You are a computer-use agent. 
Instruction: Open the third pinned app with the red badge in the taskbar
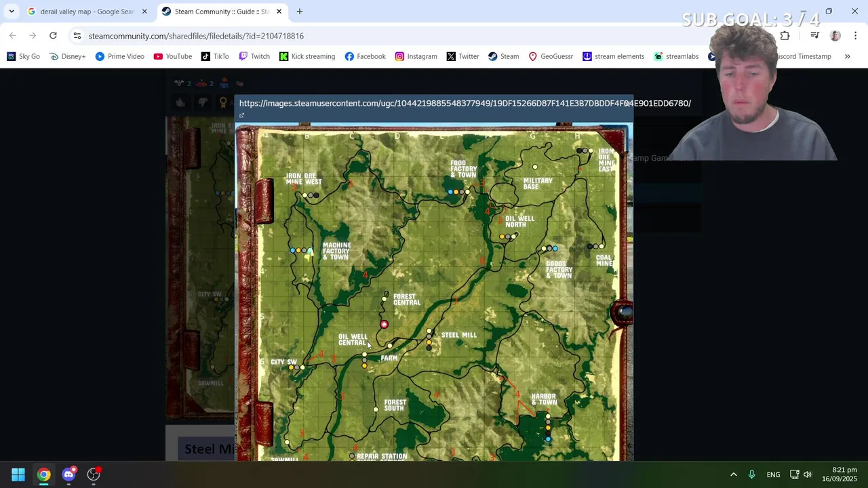[94, 474]
